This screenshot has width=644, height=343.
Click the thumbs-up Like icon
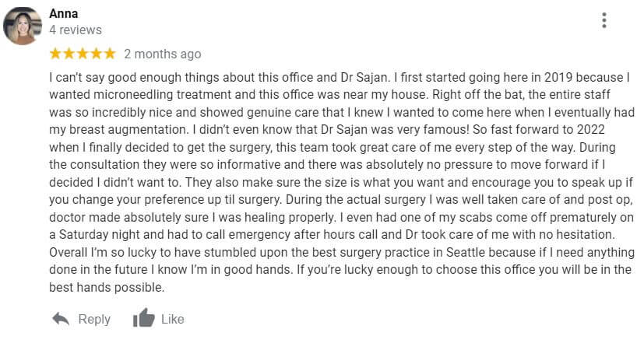pyautogui.click(x=143, y=318)
